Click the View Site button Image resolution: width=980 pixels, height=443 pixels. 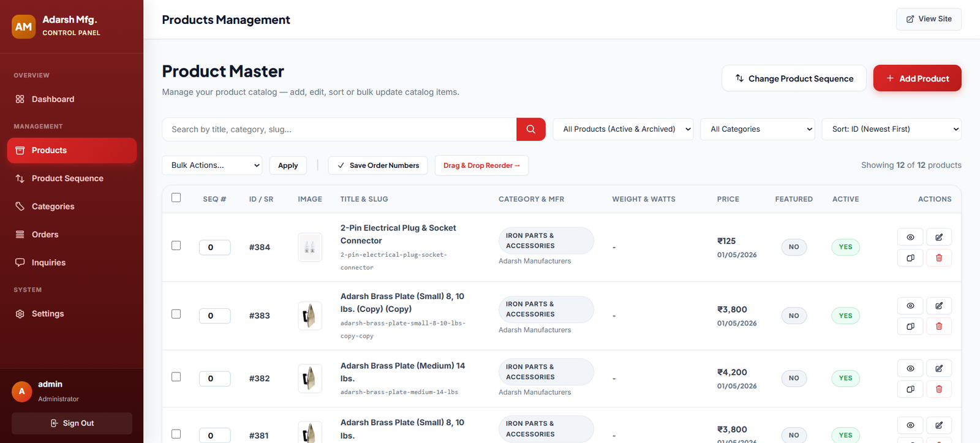(x=929, y=19)
